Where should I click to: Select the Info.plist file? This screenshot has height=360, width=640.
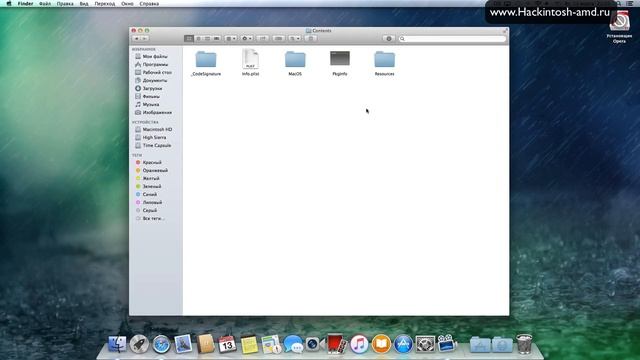(250, 63)
